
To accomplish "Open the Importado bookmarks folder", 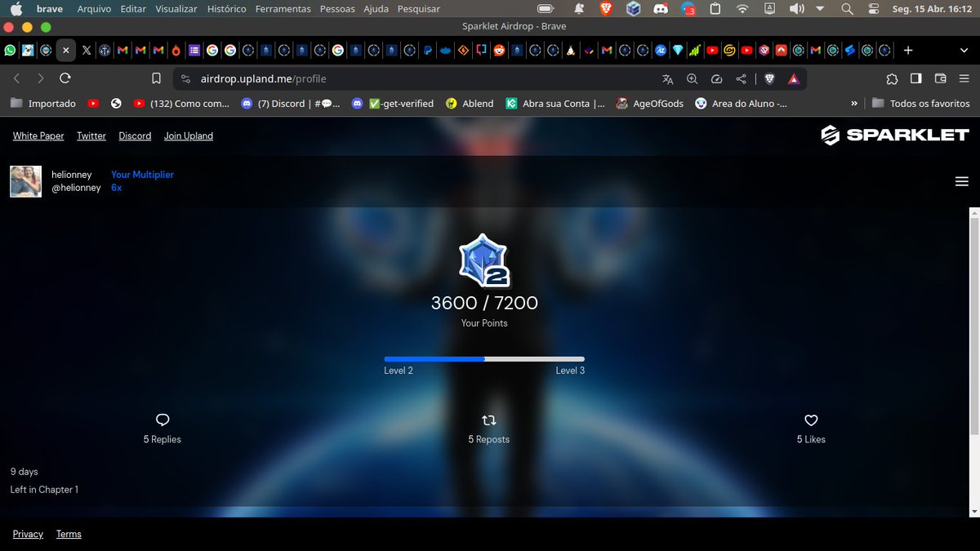I will click(44, 104).
